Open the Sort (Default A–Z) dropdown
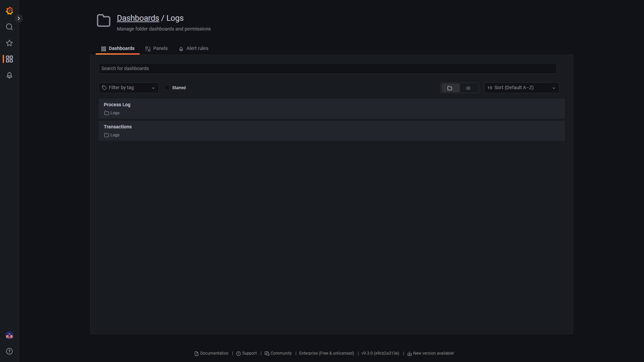644x362 pixels. click(x=522, y=88)
